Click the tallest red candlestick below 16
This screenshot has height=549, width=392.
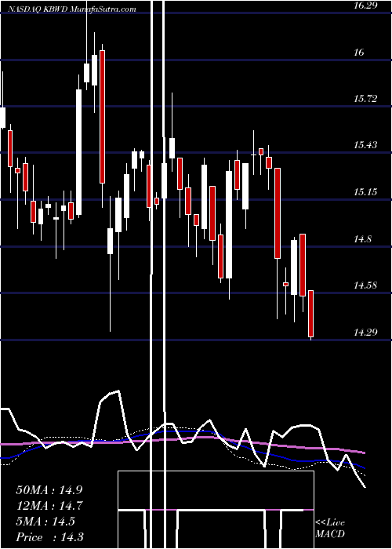pos(102,117)
